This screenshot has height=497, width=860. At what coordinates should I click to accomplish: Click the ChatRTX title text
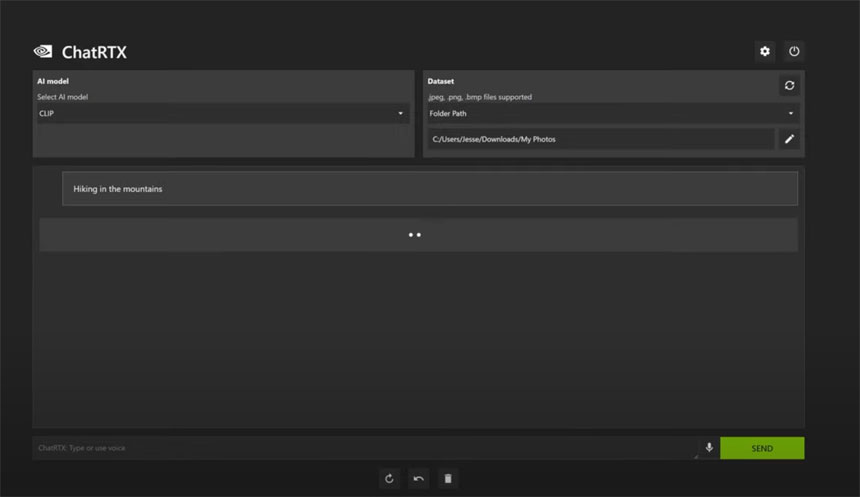94,52
